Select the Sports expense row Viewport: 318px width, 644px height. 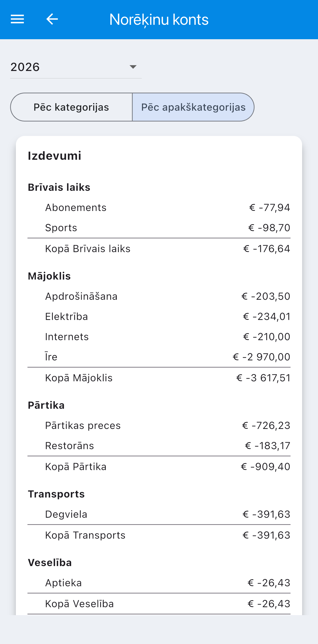(x=159, y=228)
